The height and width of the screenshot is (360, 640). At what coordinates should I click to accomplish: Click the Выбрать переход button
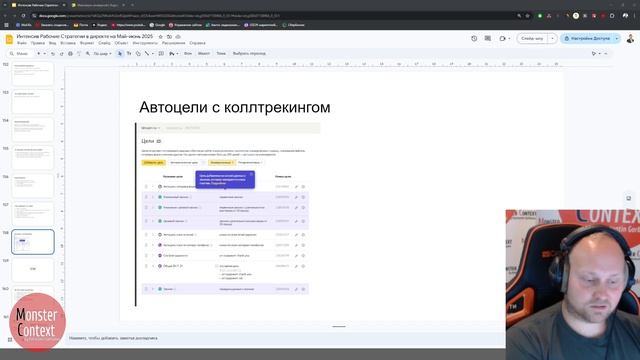click(249, 53)
